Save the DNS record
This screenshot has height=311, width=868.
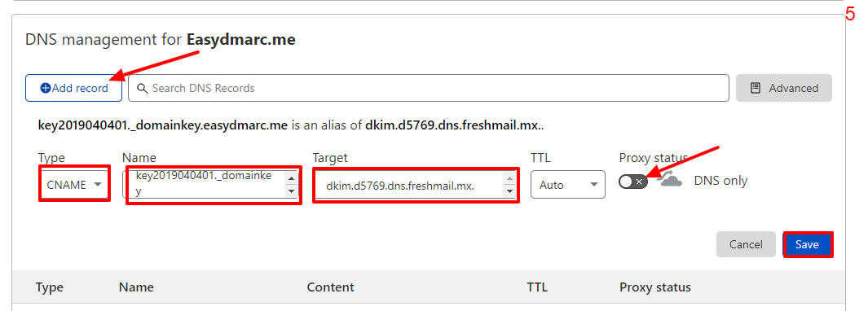point(808,244)
